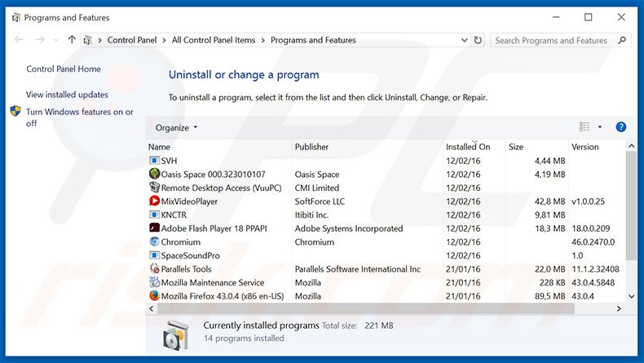Image resolution: width=644 pixels, height=363 pixels.
Task: Click SoftForce LLC publisher cell
Action: 320,201
